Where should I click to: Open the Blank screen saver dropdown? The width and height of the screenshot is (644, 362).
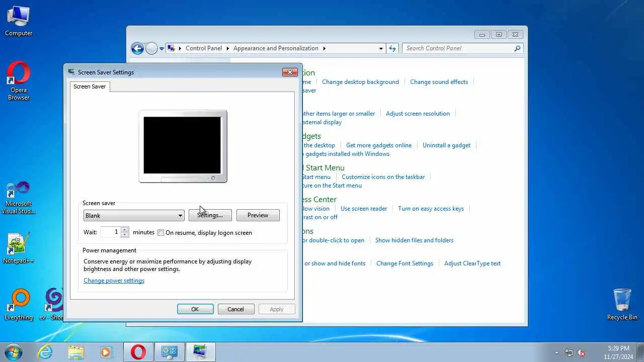(133, 215)
